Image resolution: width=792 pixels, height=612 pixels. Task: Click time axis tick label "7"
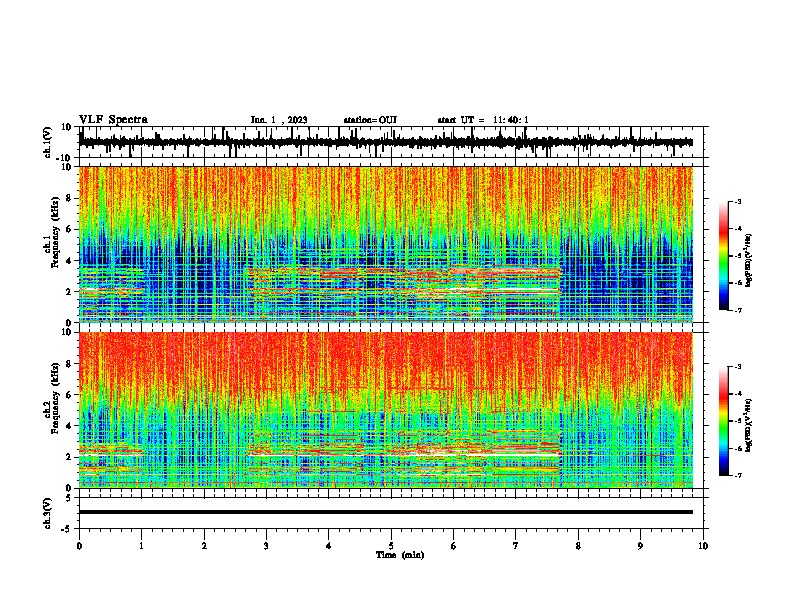pos(516,546)
